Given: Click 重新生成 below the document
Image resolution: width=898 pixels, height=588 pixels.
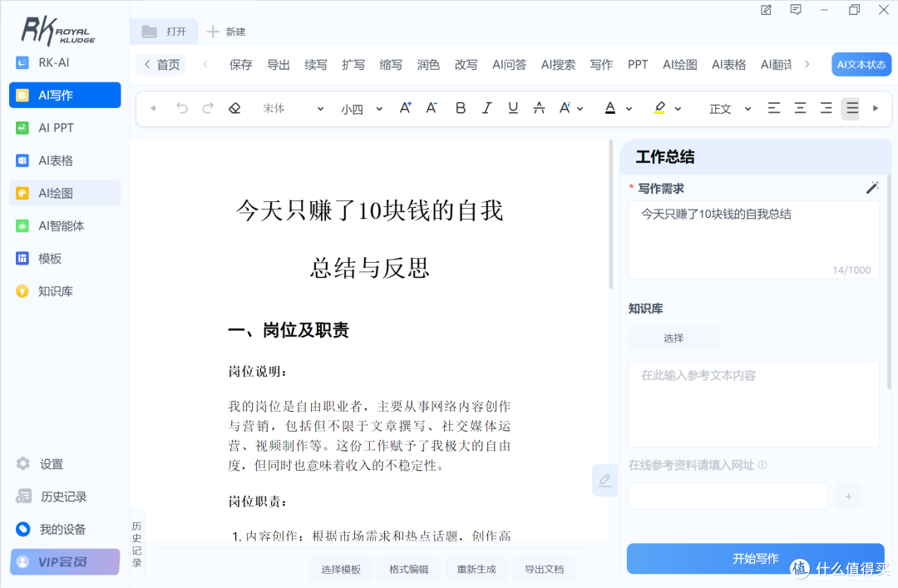Looking at the screenshot, I should tap(476, 569).
